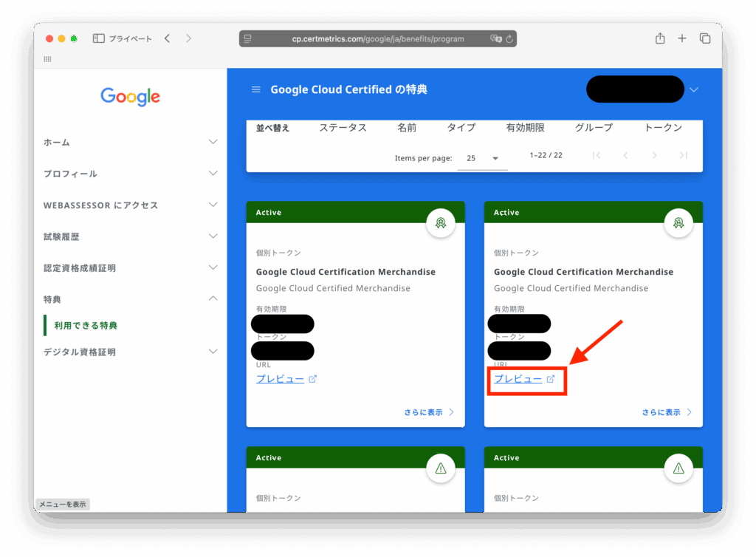Screen dimensions: 756x557
Task: Select 利用できる特典 in the sidebar
Action: point(86,326)
